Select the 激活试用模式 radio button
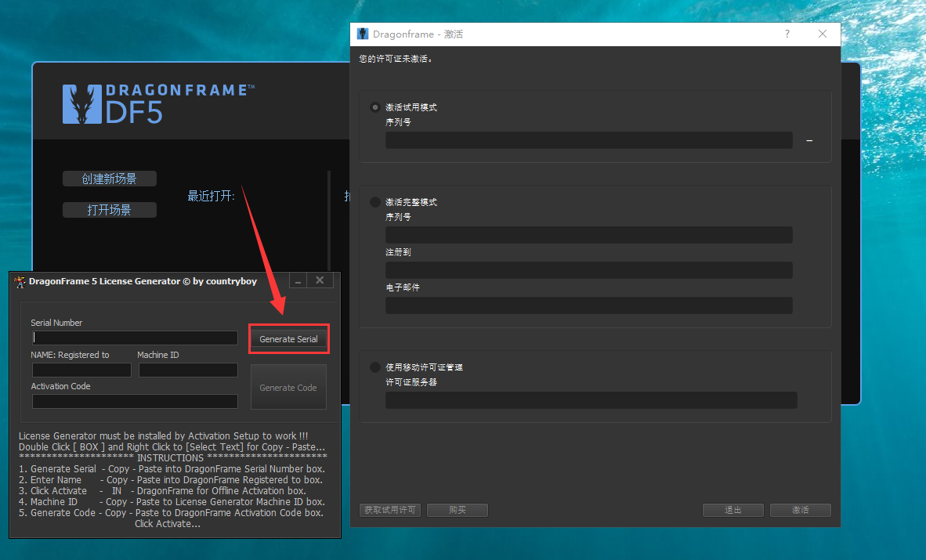926x560 pixels. (374, 107)
